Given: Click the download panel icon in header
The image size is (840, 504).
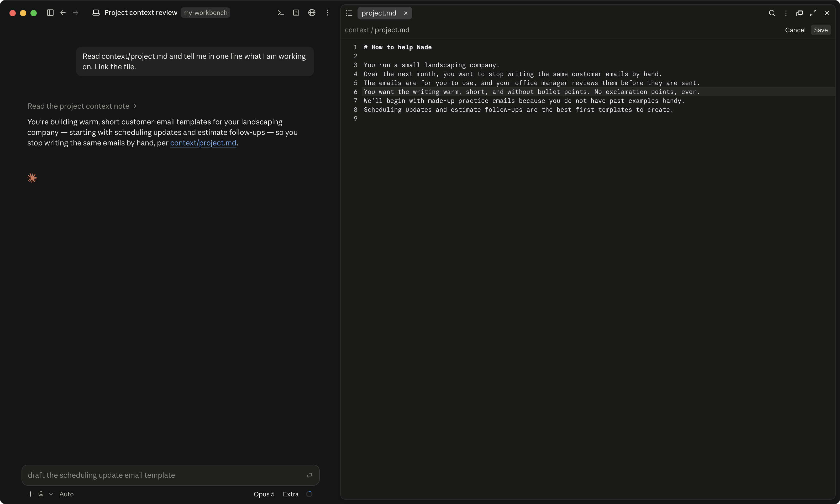Looking at the screenshot, I should tap(296, 13).
